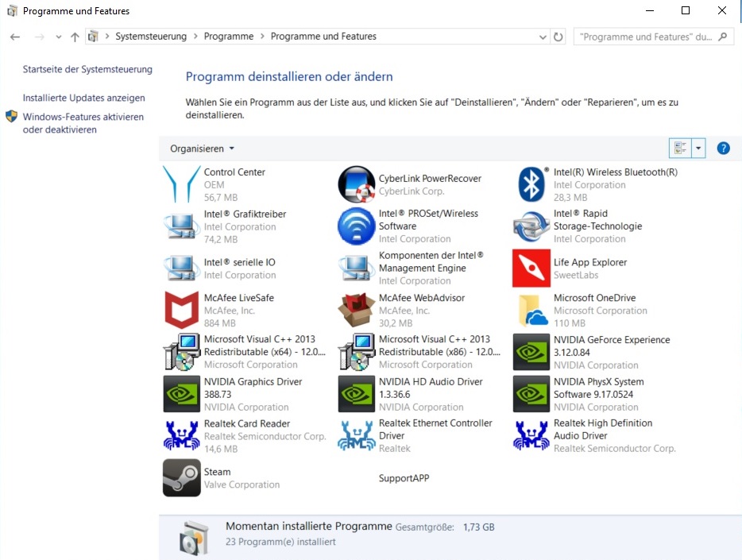Screen dimensions: 742x560
Task: Open the Organisieren dropdown menu
Action: (202, 149)
